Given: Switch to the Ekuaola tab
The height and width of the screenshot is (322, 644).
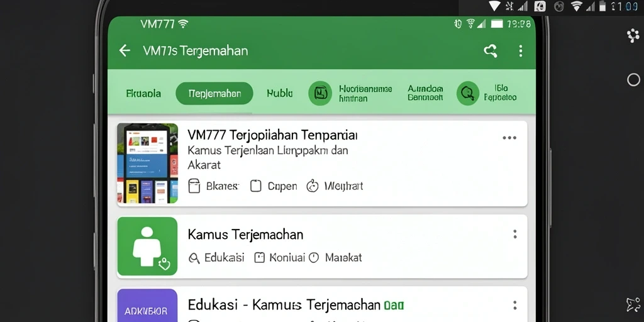Looking at the screenshot, I should pyautogui.click(x=143, y=94).
